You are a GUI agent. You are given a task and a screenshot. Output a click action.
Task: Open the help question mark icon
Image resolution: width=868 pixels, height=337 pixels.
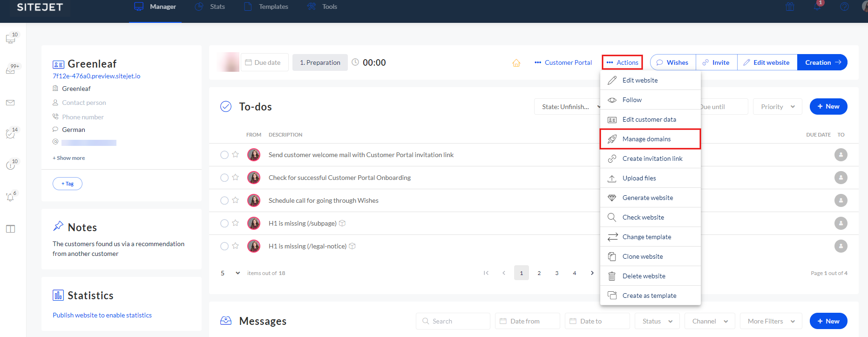844,7
